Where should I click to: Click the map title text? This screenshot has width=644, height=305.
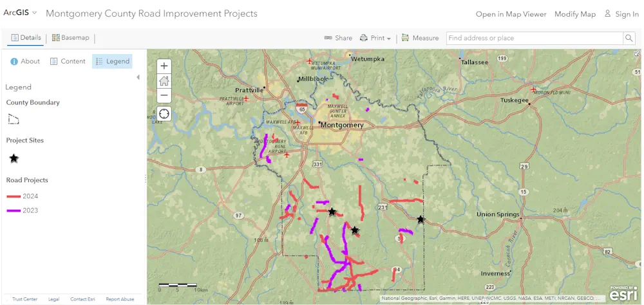[x=151, y=14]
